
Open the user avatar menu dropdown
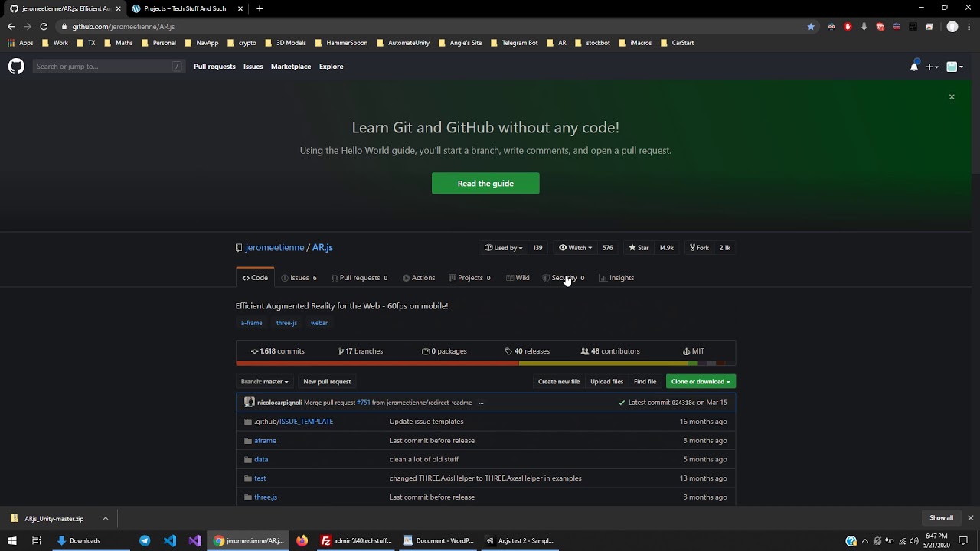point(955,67)
